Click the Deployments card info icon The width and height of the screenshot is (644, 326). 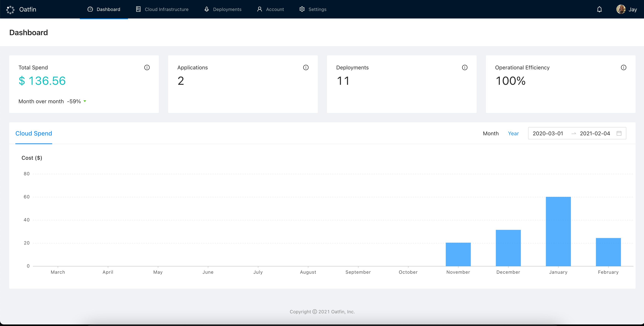[x=465, y=67]
